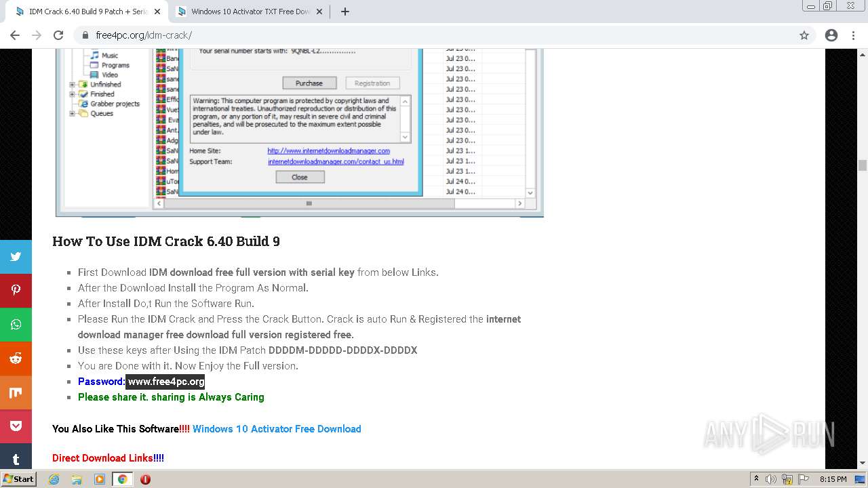
Task: Click the 'Password:' label text
Action: point(102,382)
